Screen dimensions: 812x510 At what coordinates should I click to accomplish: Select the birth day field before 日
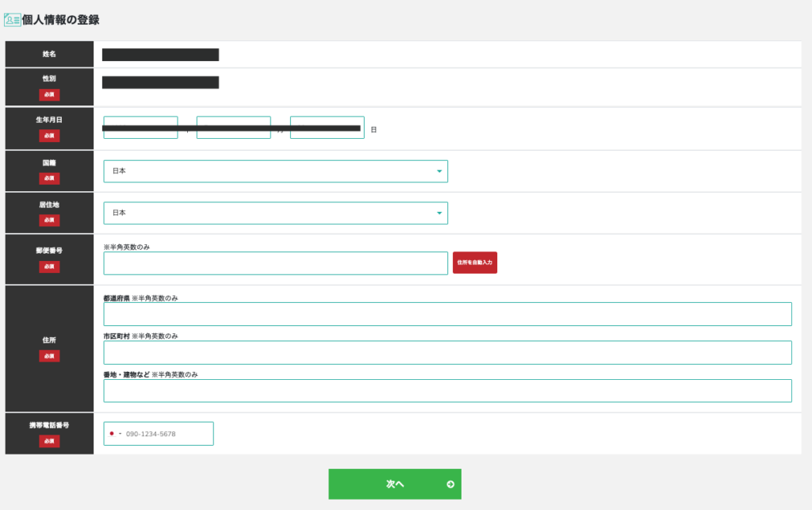coord(327,135)
